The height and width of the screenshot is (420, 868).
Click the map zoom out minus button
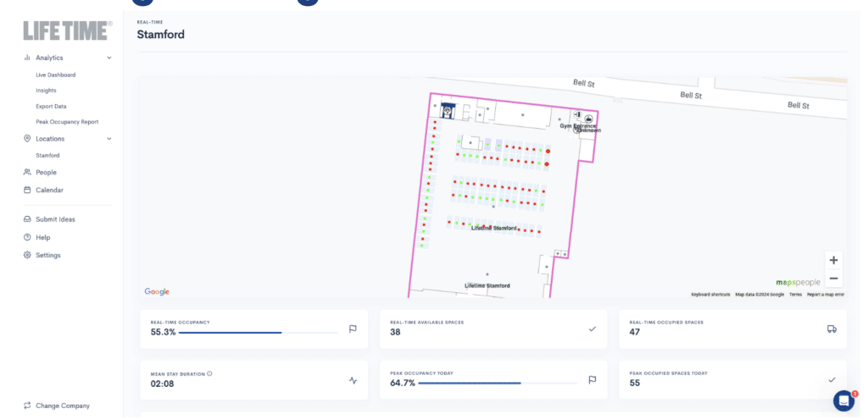pyautogui.click(x=833, y=279)
